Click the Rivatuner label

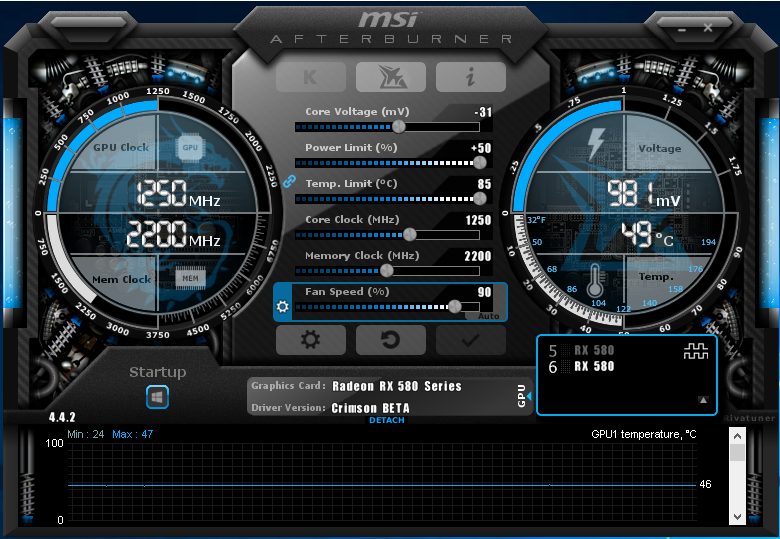[x=749, y=418]
